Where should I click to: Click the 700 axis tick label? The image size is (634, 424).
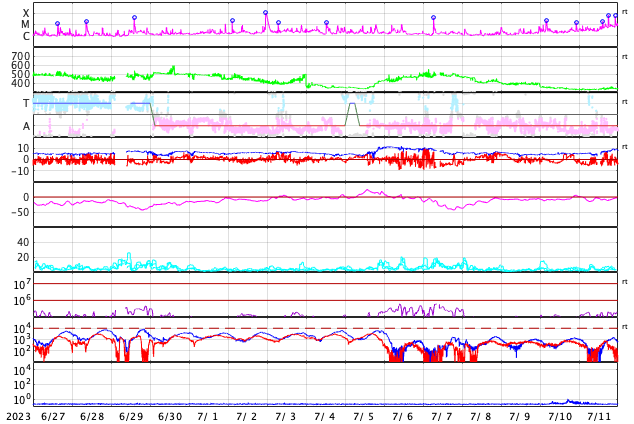click(x=21, y=56)
